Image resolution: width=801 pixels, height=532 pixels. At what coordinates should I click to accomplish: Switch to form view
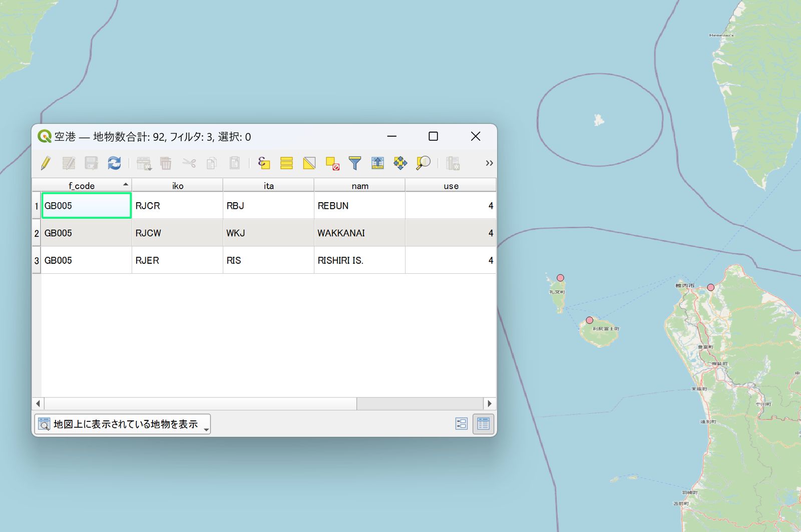[x=462, y=424]
